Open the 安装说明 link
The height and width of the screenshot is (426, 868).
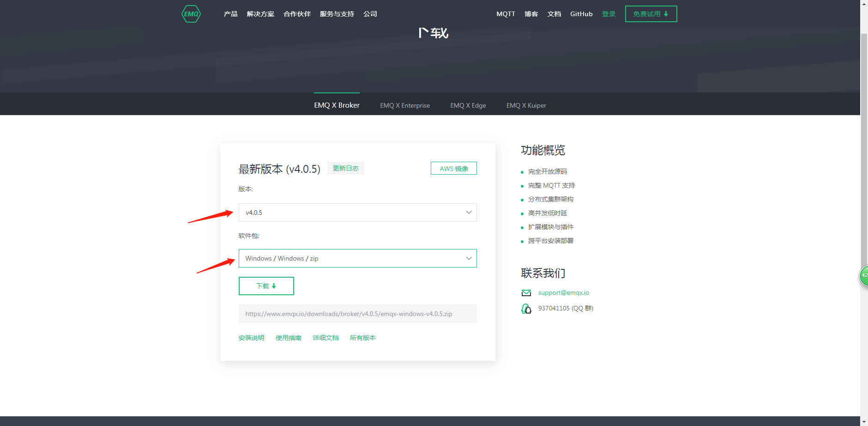pyautogui.click(x=251, y=338)
